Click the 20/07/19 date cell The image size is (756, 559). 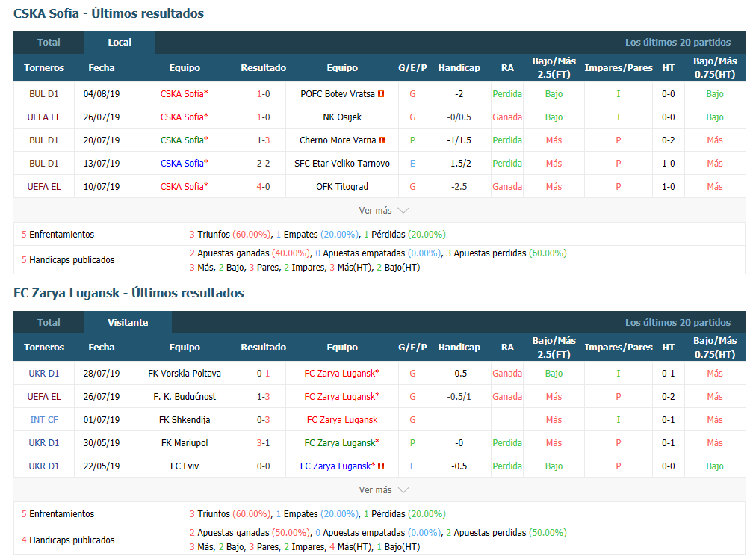pos(102,140)
